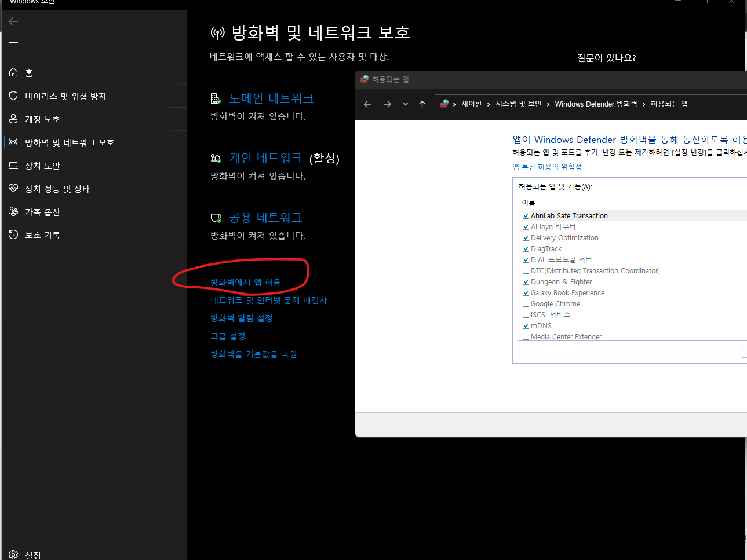Select 가족 옵션 in the sidebar
Screen dimensions: 747x560
click(x=94, y=211)
